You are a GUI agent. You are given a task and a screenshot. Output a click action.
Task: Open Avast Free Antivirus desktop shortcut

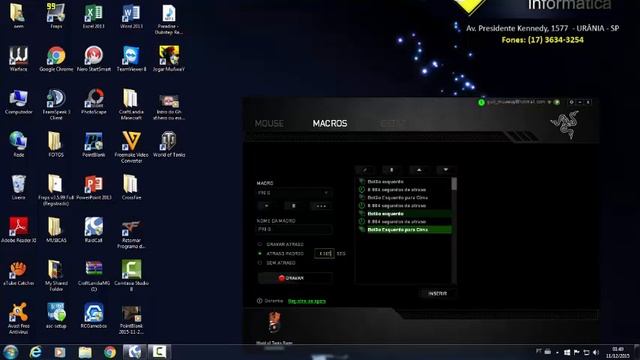(18, 318)
